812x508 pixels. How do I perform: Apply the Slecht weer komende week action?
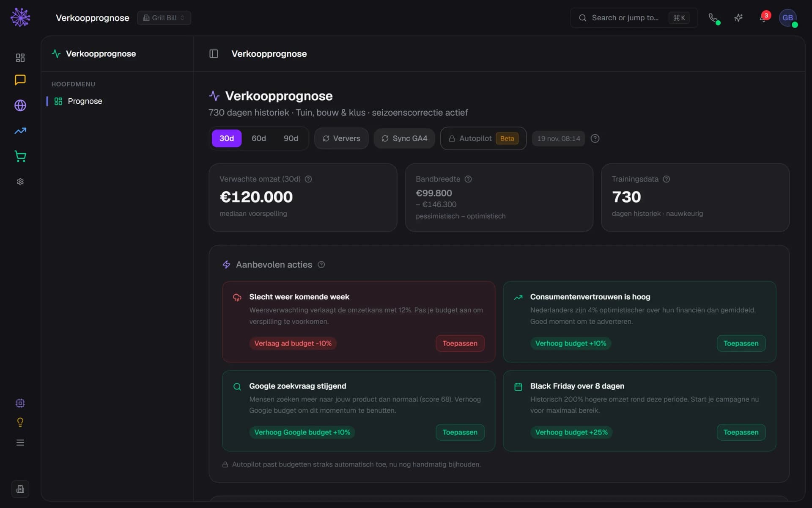point(460,343)
